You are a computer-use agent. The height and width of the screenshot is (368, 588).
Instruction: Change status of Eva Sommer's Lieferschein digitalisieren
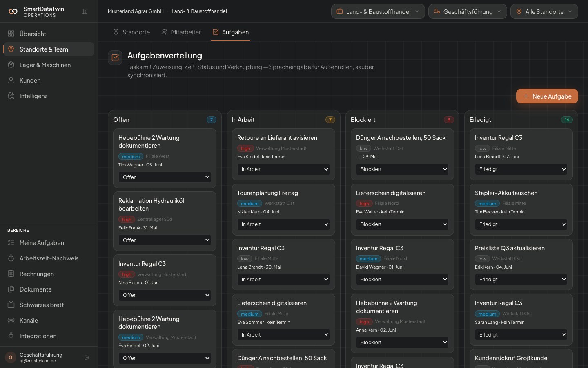(283, 334)
